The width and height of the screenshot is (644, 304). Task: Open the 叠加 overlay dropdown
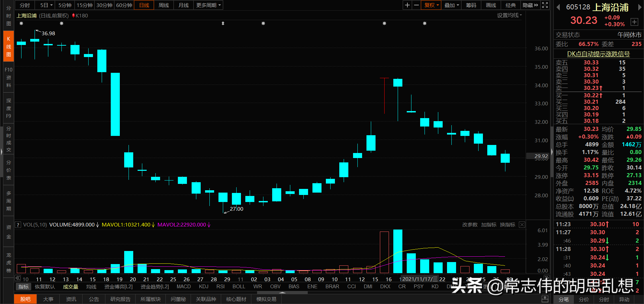point(451,5)
